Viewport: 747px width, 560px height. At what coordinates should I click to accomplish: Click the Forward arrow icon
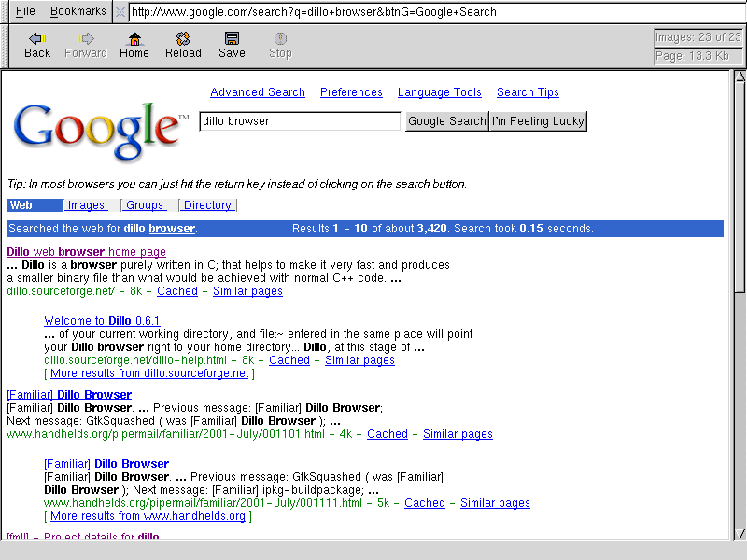pos(86,38)
